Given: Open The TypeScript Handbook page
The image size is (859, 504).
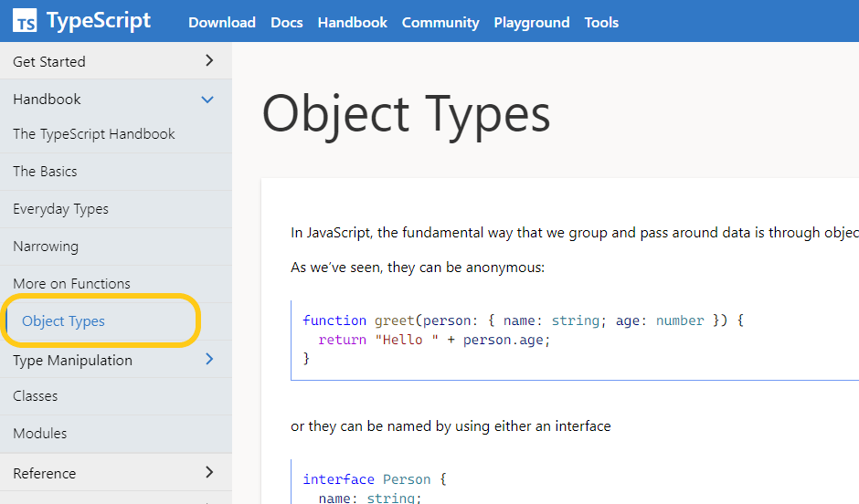Looking at the screenshot, I should (x=94, y=134).
